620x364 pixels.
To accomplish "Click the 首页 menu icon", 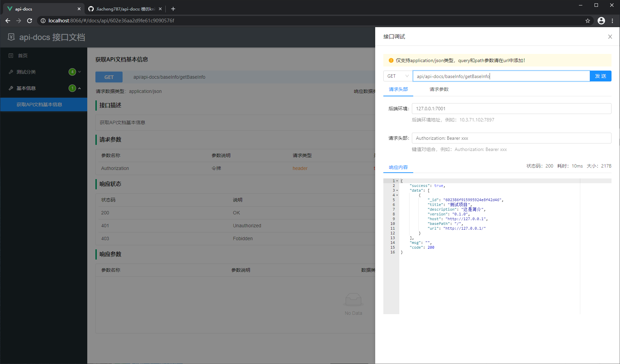I will (11, 56).
